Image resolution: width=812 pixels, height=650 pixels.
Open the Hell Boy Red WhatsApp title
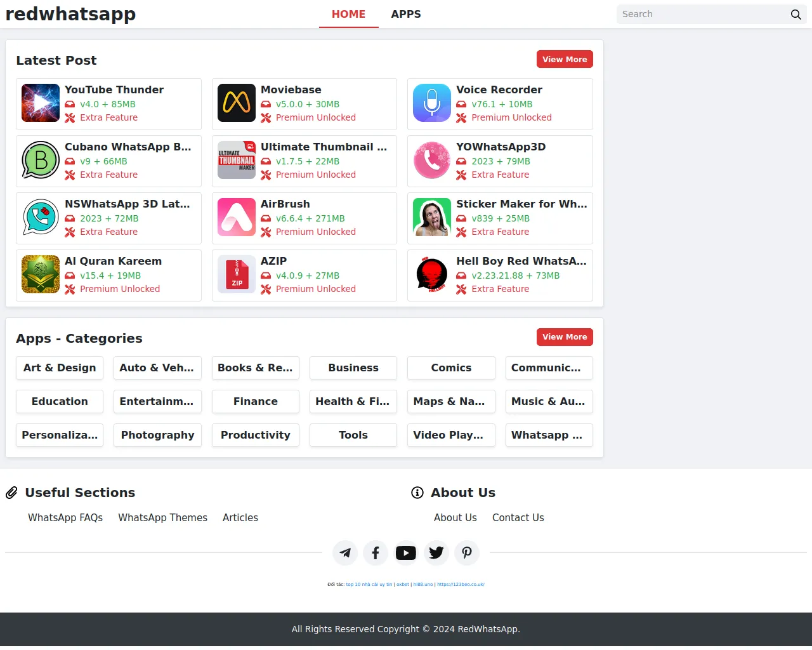click(x=521, y=262)
